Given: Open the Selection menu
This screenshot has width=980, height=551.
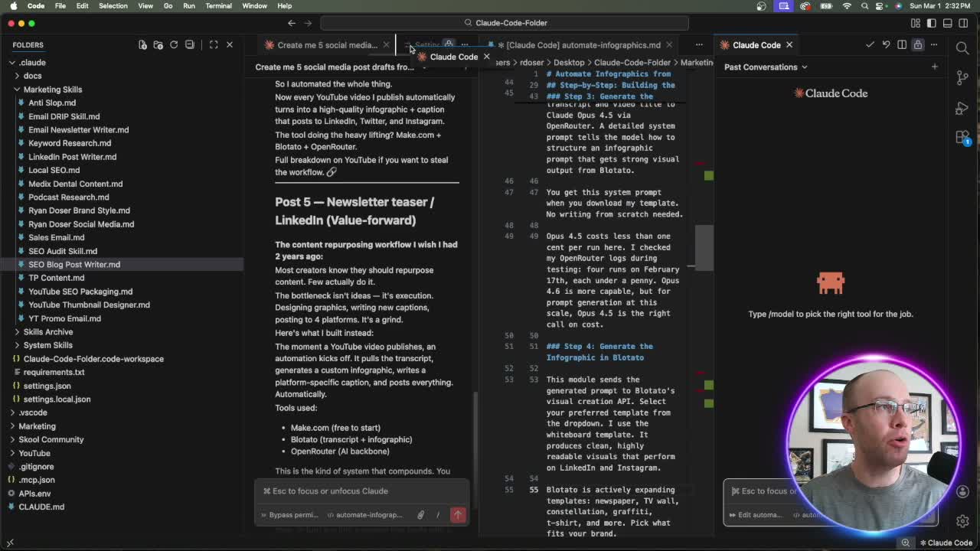Looking at the screenshot, I should point(113,6).
